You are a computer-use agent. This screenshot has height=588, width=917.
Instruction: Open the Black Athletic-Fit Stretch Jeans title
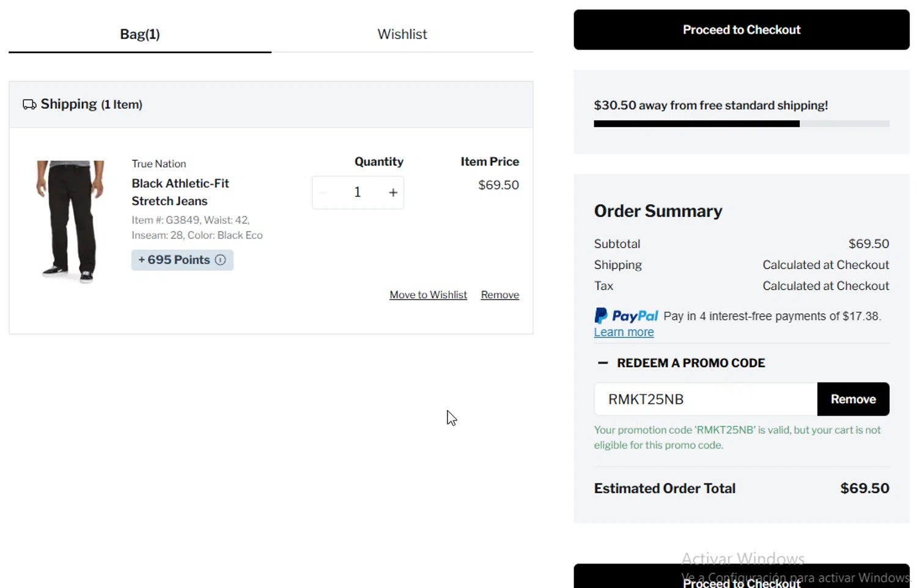pos(180,192)
